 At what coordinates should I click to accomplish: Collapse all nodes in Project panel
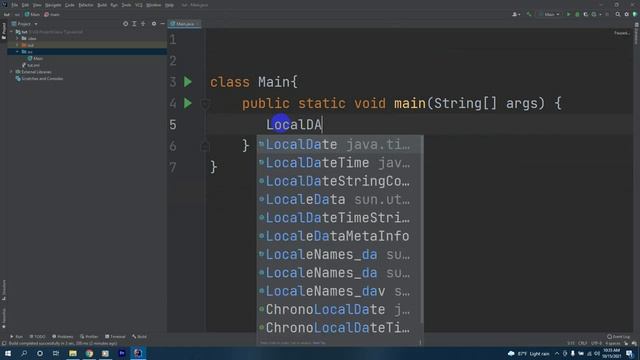point(143,24)
